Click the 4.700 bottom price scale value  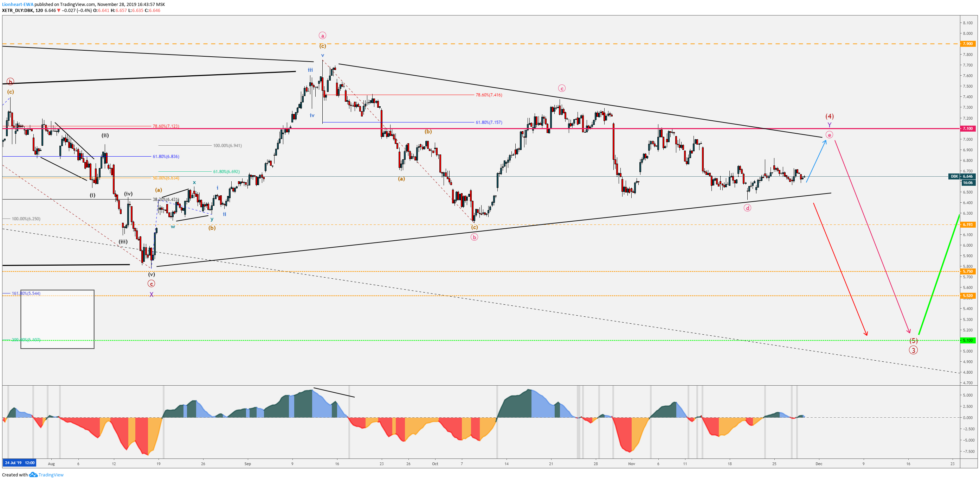[968, 383]
